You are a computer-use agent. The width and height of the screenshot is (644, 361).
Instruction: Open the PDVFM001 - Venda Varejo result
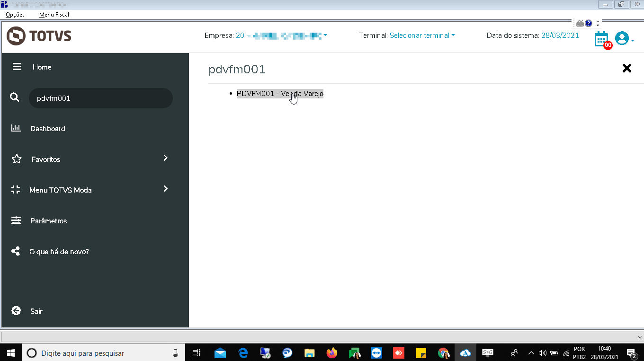(x=280, y=94)
